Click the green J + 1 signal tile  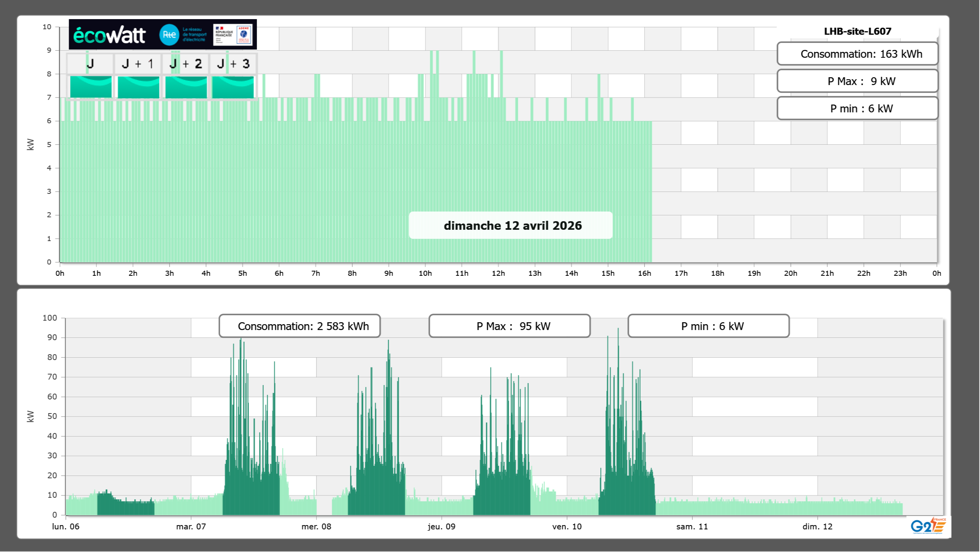pyautogui.click(x=139, y=87)
